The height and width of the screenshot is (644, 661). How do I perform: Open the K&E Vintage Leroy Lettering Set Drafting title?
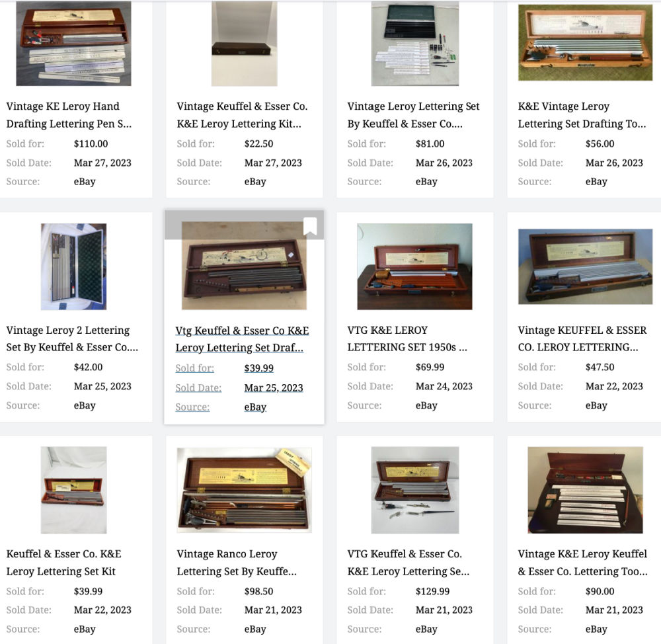(x=582, y=114)
